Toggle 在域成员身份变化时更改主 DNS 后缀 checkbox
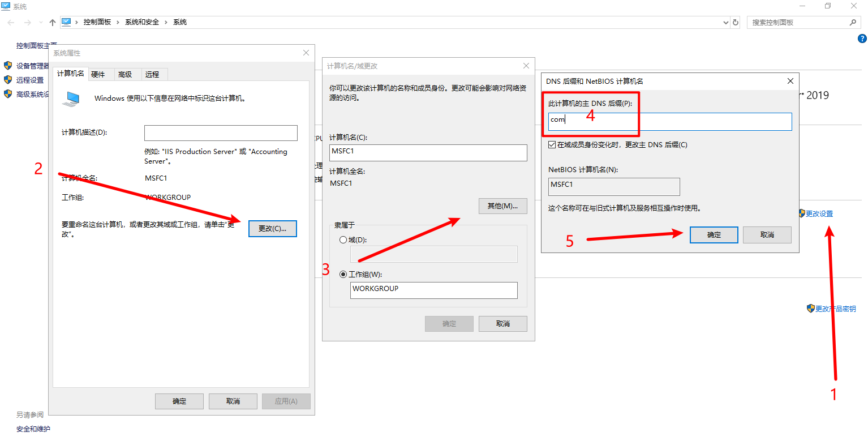The width and height of the screenshot is (868, 445). [x=552, y=145]
